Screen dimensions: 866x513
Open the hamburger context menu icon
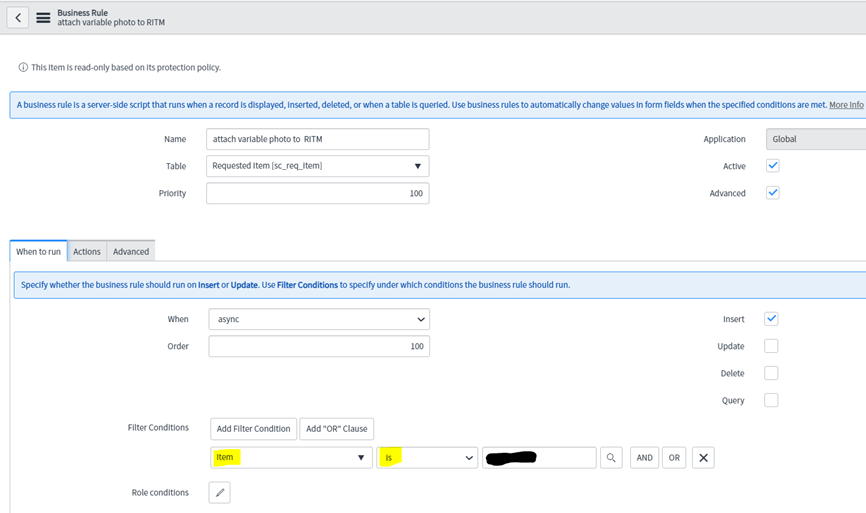pos(43,18)
